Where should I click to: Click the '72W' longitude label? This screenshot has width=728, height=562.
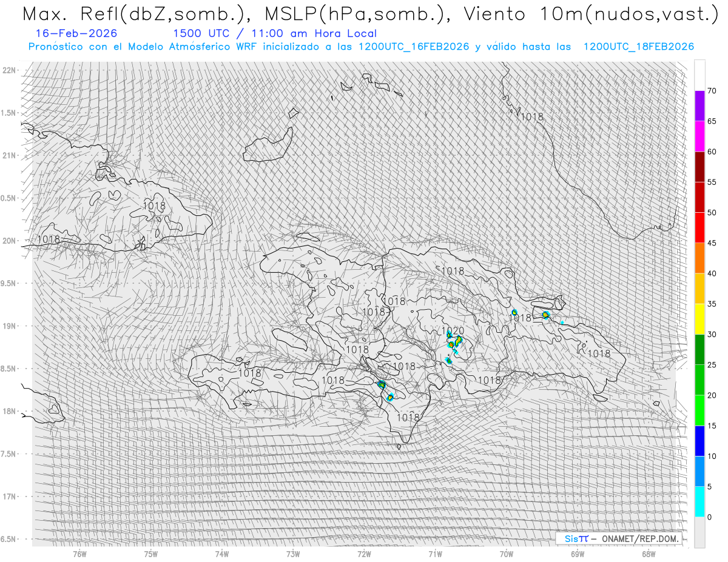point(364,554)
